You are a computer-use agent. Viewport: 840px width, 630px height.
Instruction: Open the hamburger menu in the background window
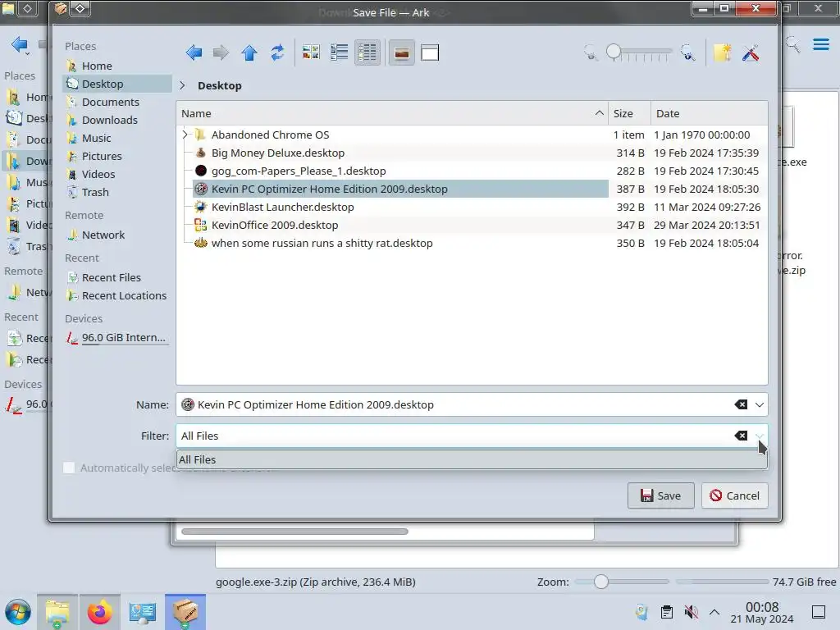(x=820, y=44)
